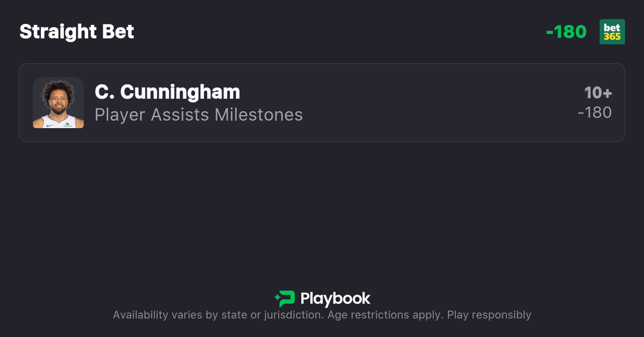
Task: Click the white 'bet' text in the logo
Action: point(612,28)
